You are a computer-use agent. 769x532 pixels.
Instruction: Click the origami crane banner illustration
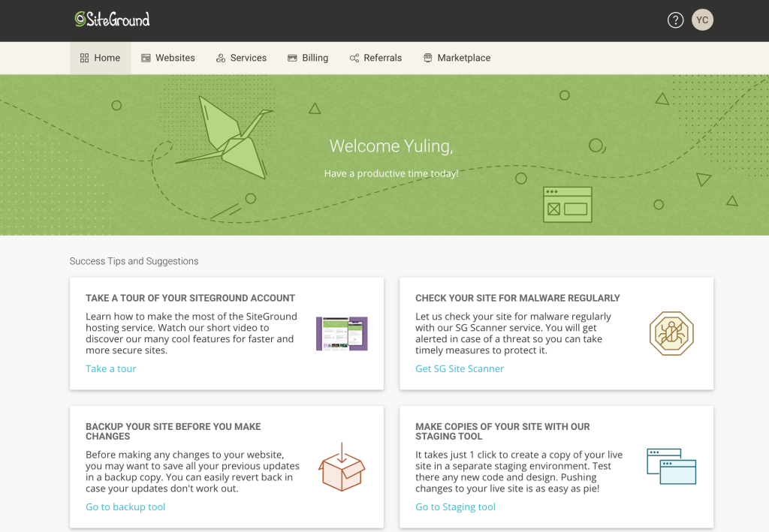(224, 137)
